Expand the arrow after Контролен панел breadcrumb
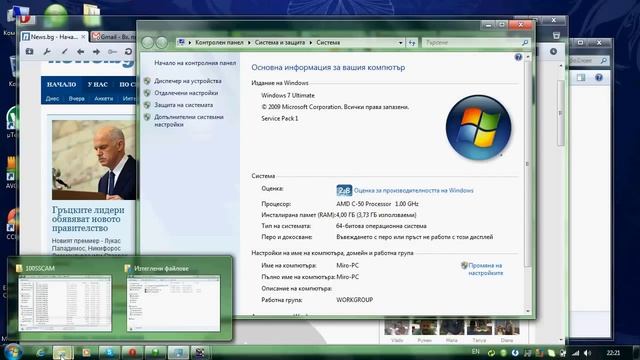 pyautogui.click(x=249, y=42)
